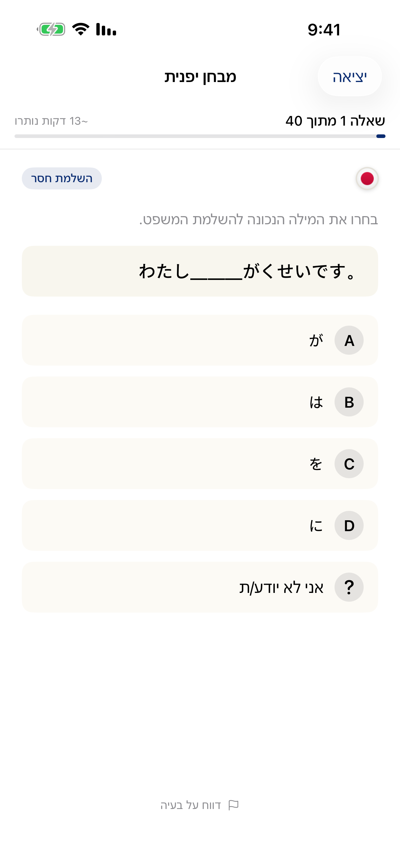Select answer は
This screenshot has width=400, height=868.
coord(200,402)
